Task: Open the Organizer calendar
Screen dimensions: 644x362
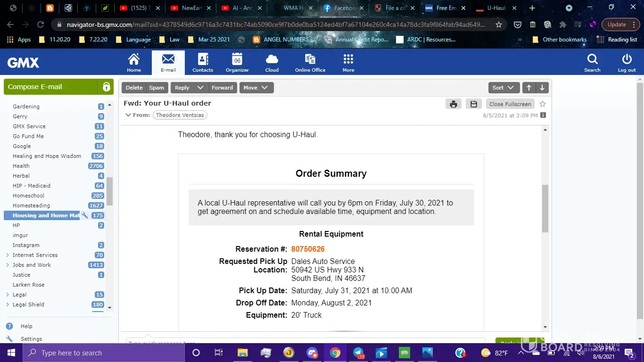Action: tap(237, 63)
